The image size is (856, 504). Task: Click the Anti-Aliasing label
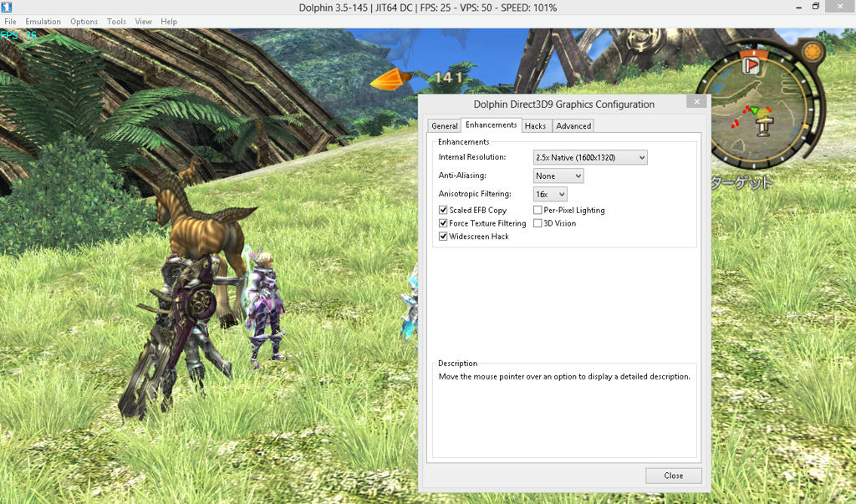[461, 176]
